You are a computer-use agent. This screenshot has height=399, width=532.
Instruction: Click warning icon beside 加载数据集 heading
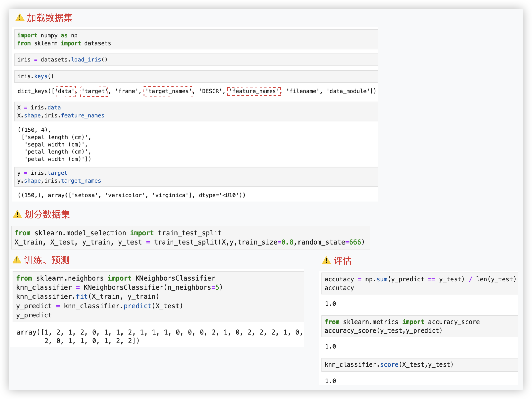click(20, 18)
